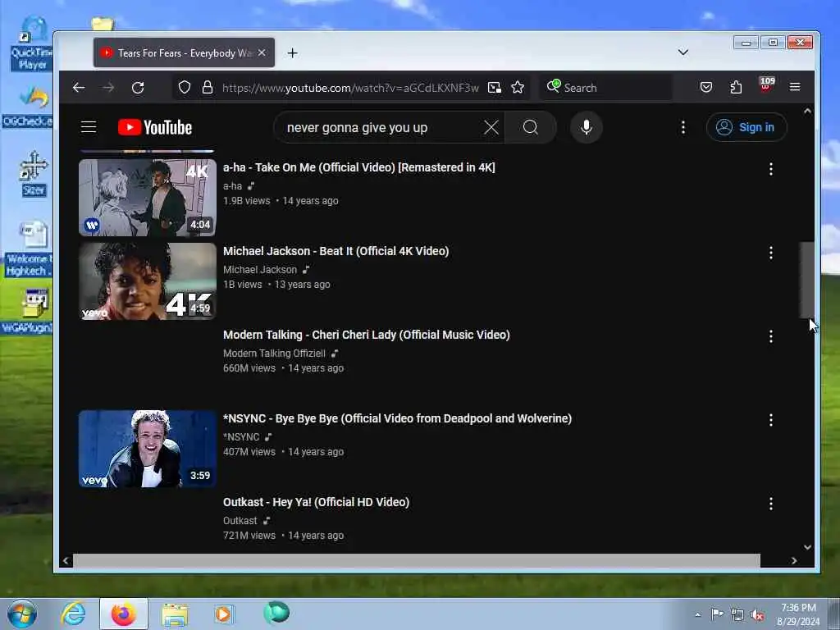Click the Firefox back arrow
The width and height of the screenshot is (840, 630).
79,87
